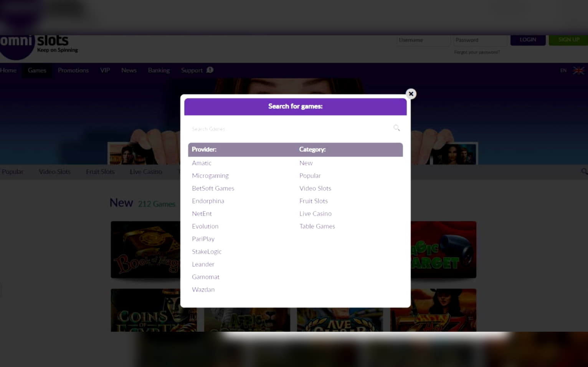Click the UK flag language icon
This screenshot has height=367, width=588.
[579, 70]
